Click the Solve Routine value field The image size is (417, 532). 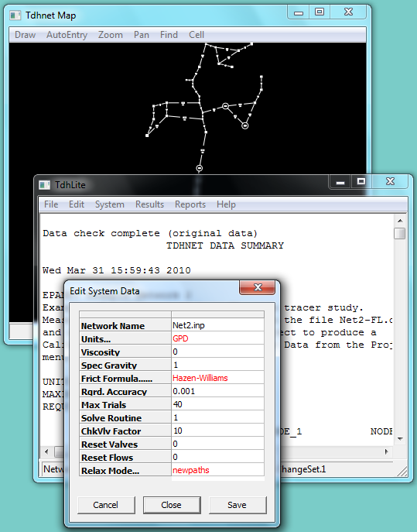[x=217, y=417]
